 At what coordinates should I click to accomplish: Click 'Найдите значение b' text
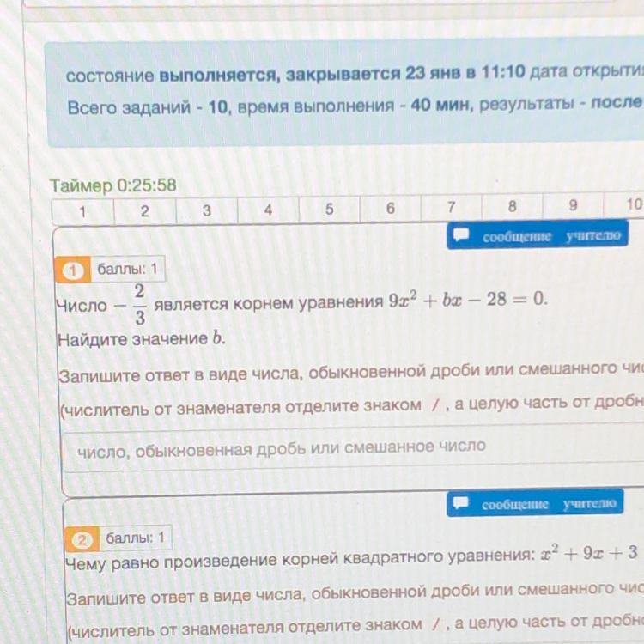pyautogui.click(x=142, y=339)
